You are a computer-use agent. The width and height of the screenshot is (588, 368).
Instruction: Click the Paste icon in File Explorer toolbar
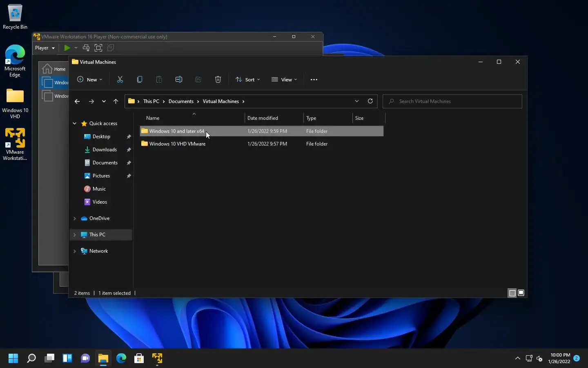(x=159, y=80)
